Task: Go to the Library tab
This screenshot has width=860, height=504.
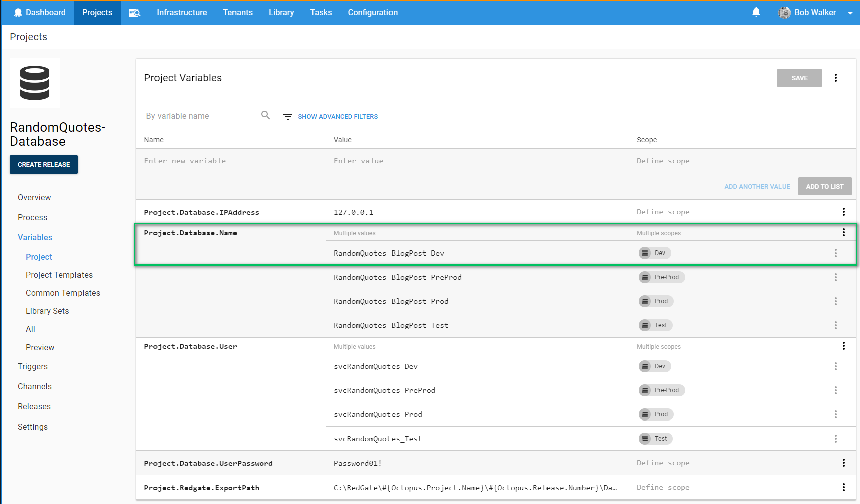Action: (x=281, y=13)
